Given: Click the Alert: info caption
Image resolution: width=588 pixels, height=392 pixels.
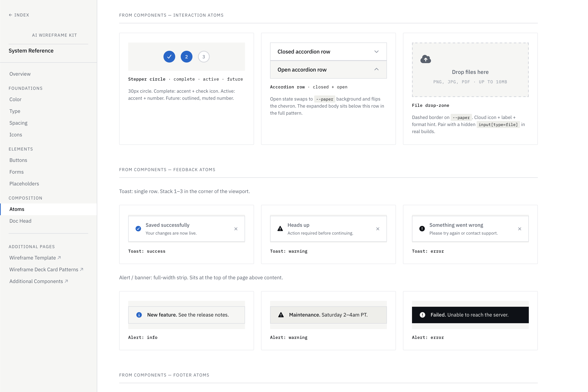Looking at the screenshot, I should pyautogui.click(x=143, y=338).
